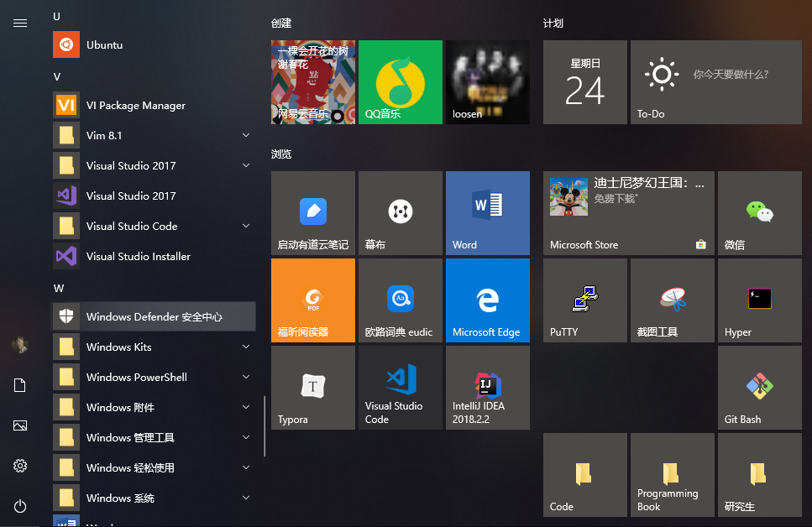Launch the 微信 WeChat tile

coord(759,212)
